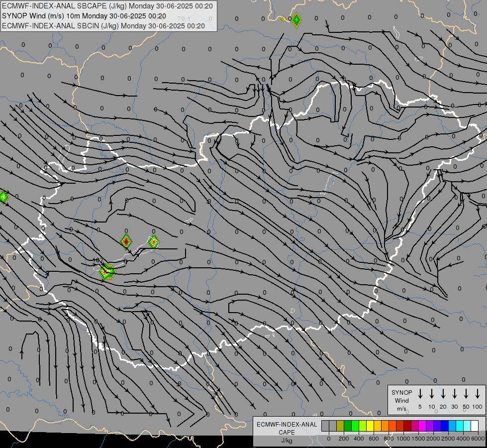Click the 187 value label on the map
This screenshot has height=448, width=487.
[x=98, y=260]
